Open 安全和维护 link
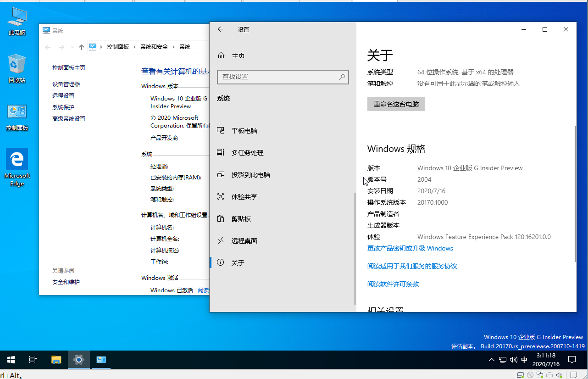This screenshot has height=379, width=588. pos(66,282)
